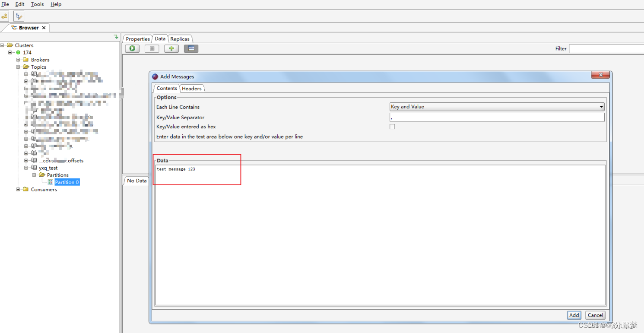Click the green plus add-message icon

point(171,48)
